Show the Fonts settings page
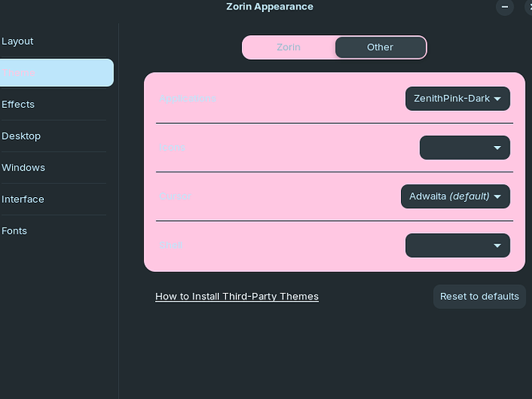The image size is (532, 399). click(54, 231)
